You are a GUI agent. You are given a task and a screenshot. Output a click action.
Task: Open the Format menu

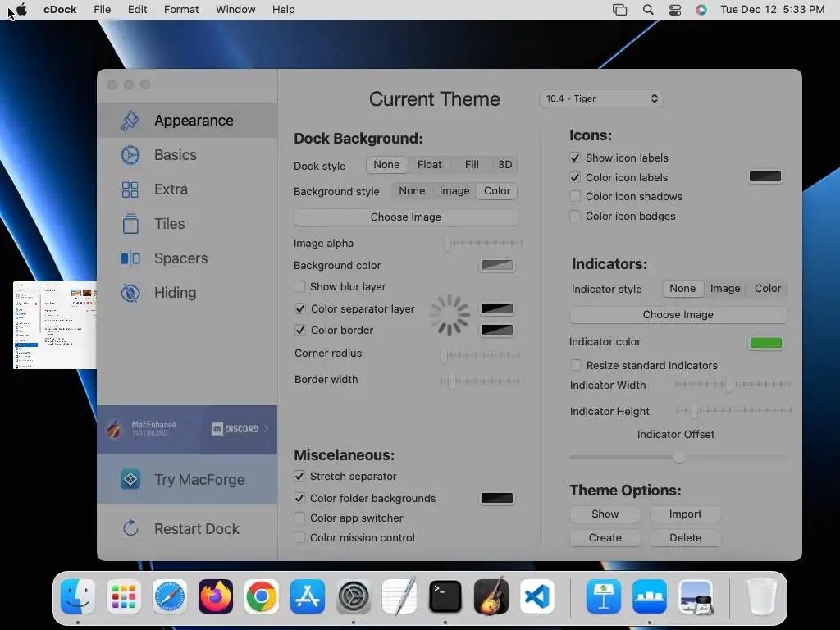pos(181,10)
